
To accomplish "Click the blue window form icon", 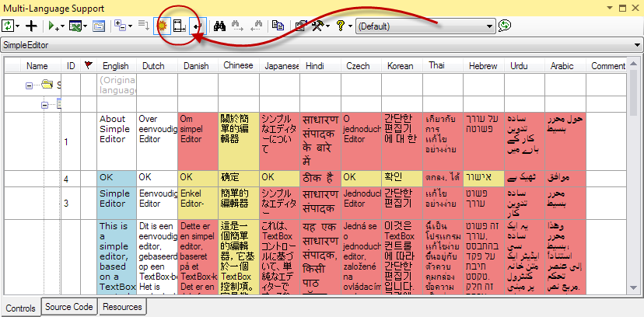I will click(x=99, y=26).
